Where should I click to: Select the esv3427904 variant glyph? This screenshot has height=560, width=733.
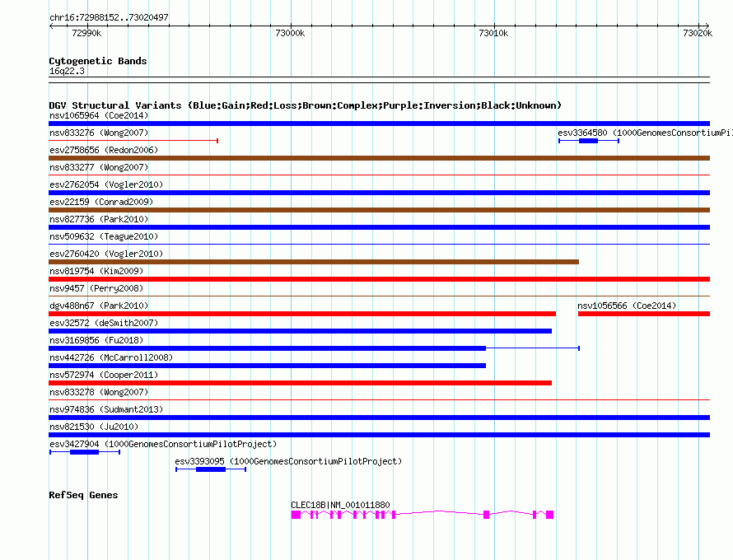85,452
